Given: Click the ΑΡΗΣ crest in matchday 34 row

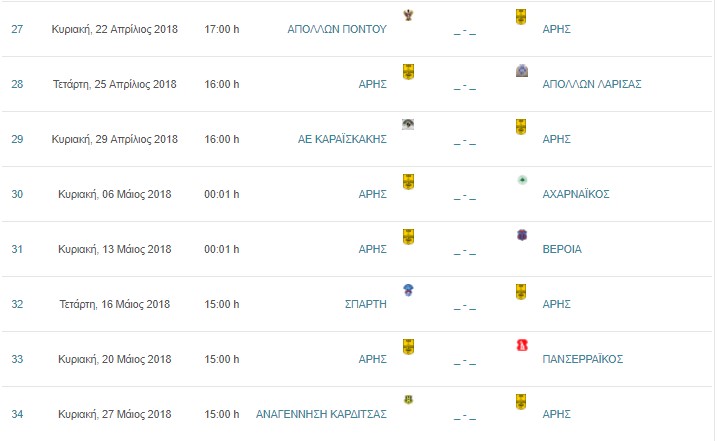Looking at the screenshot, I should (x=521, y=402).
